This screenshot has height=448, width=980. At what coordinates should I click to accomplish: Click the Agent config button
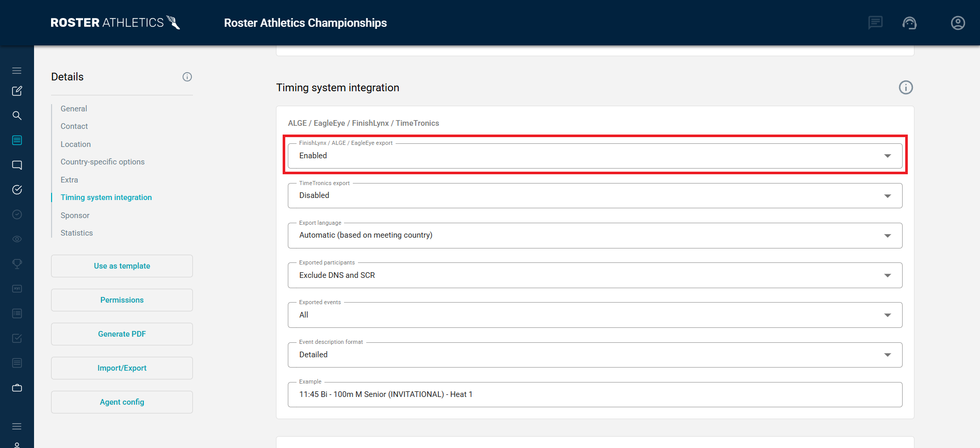point(122,402)
